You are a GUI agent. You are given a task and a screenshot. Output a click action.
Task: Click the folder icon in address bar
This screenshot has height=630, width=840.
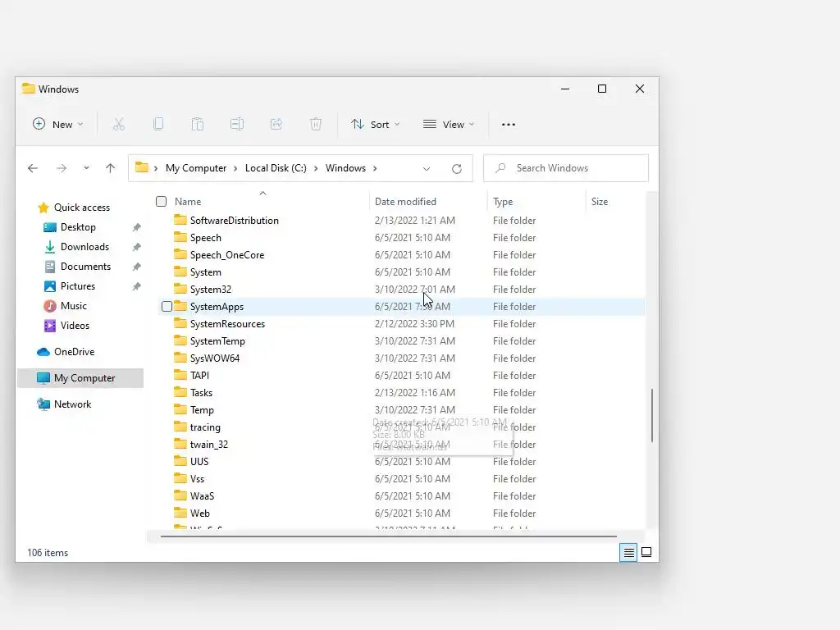click(x=141, y=167)
